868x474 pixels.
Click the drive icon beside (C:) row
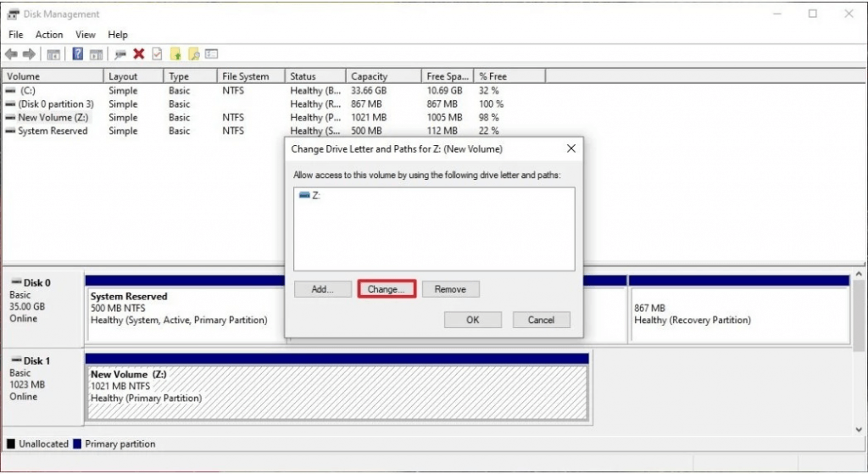point(10,90)
